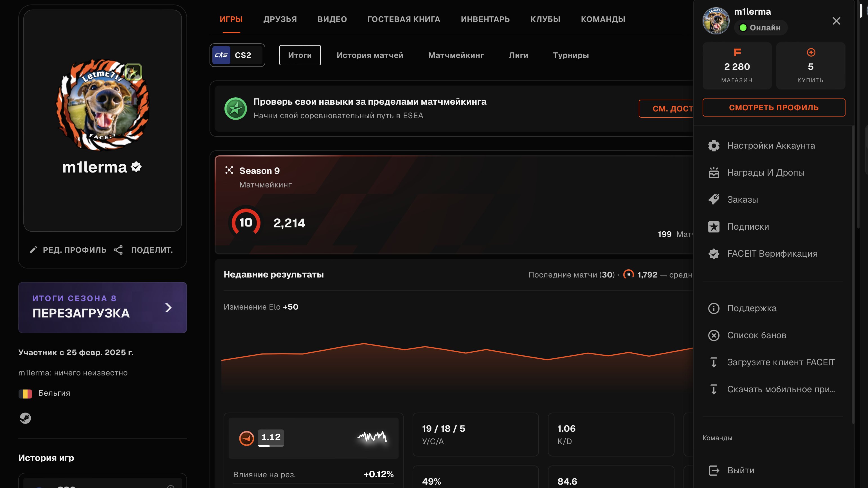Switch to the КЛУБЫ tab
This screenshot has height=488, width=868.
[x=545, y=19]
